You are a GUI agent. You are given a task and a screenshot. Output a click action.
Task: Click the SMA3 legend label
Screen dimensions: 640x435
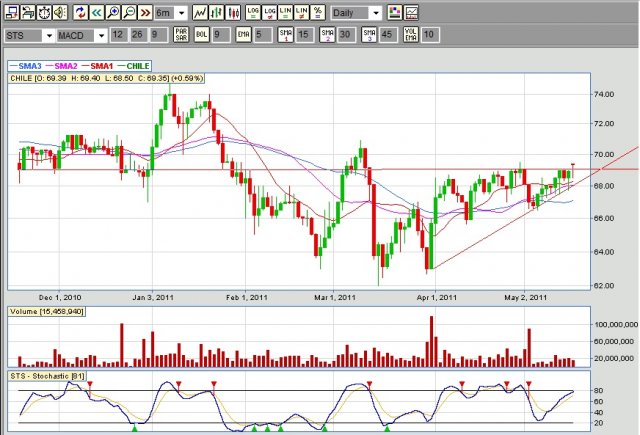pos(30,66)
